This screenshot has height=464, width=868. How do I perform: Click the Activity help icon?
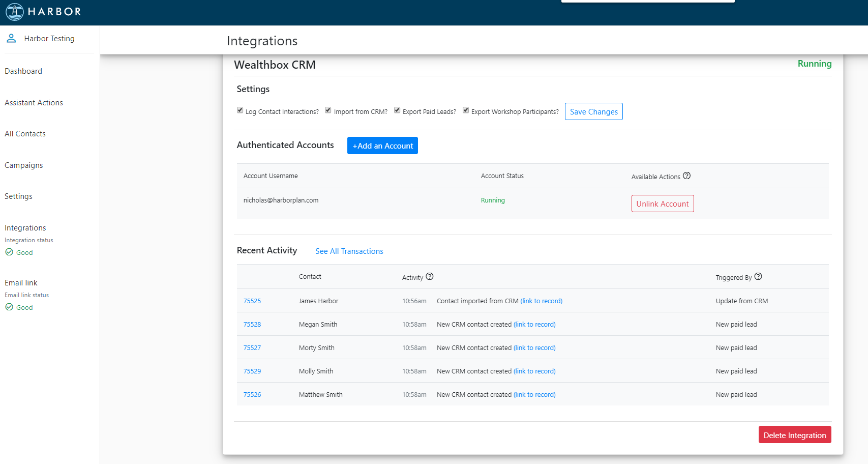point(430,276)
